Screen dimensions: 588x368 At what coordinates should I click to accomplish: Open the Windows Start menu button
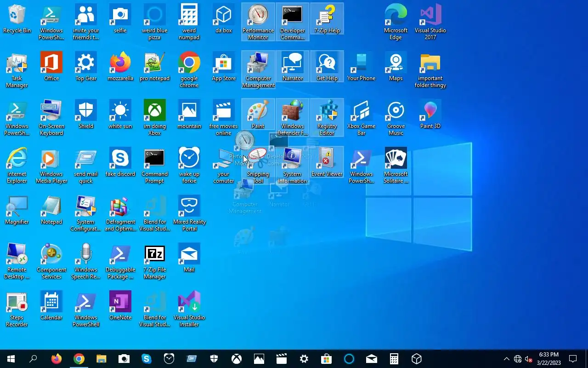point(11,359)
